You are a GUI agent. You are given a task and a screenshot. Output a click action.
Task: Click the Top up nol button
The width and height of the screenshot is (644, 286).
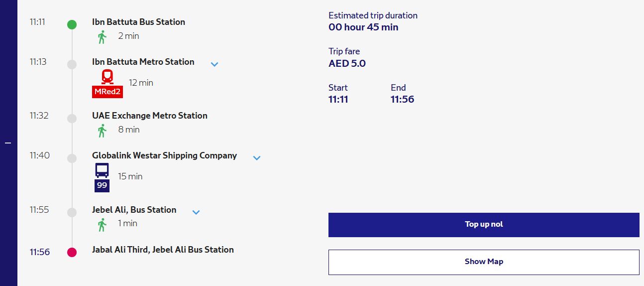tap(484, 225)
